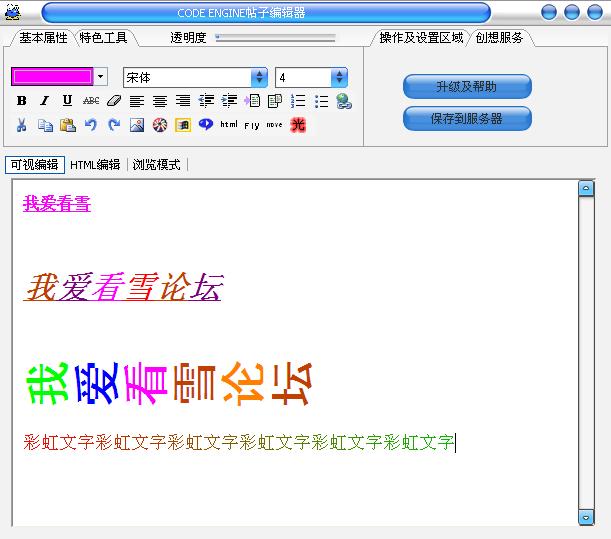This screenshot has height=539, width=611.
Task: Click the CODE ENGINE帖子编辑器 title bar
Action: pos(266,13)
